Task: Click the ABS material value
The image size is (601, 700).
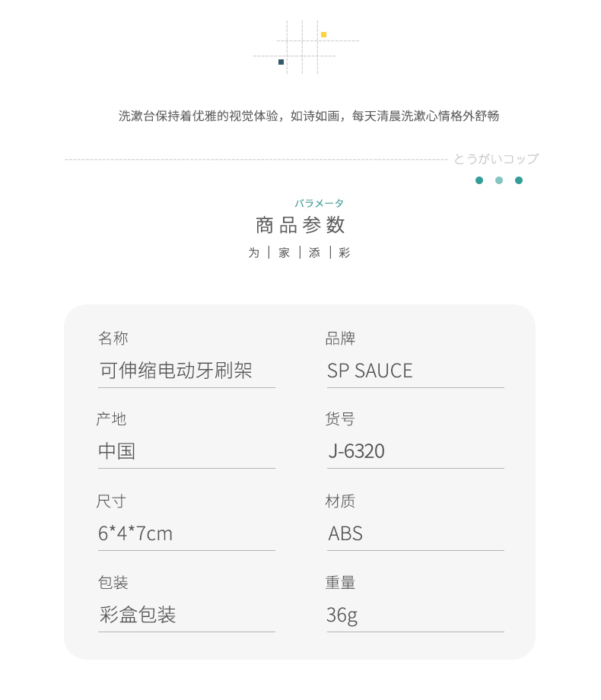Action: pyautogui.click(x=345, y=533)
